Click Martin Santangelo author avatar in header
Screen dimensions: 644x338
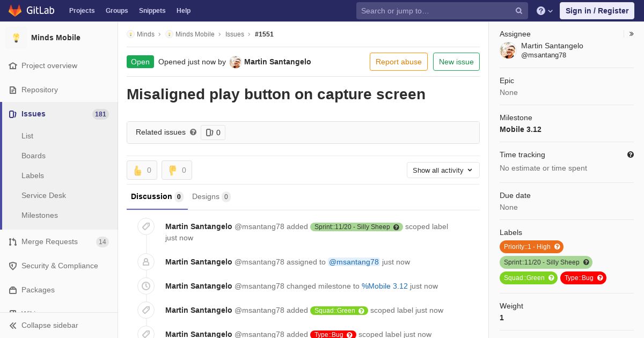click(x=235, y=62)
